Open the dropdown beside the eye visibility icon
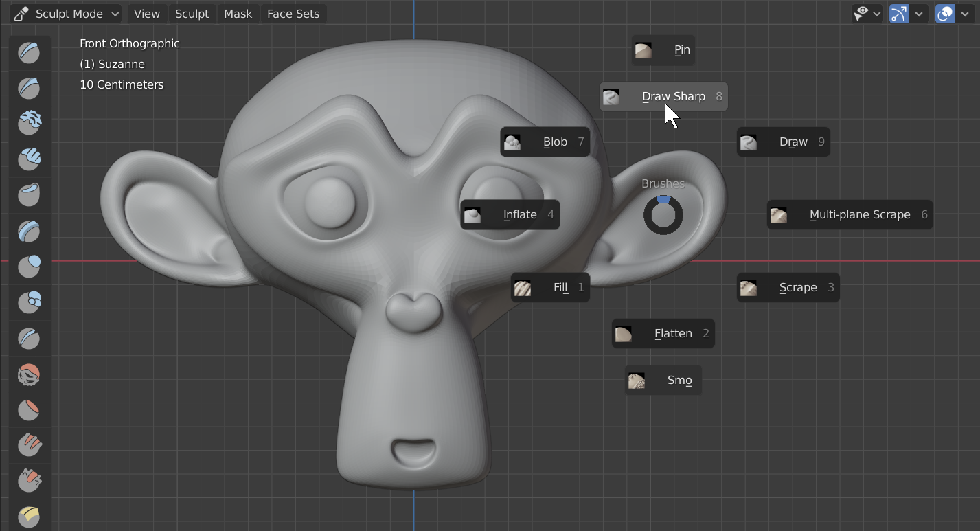980x531 pixels. 877,14
